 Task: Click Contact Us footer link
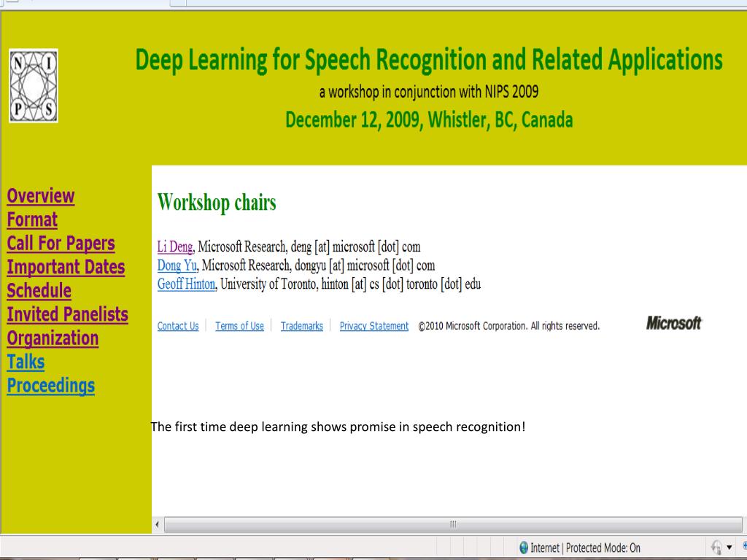point(178,326)
